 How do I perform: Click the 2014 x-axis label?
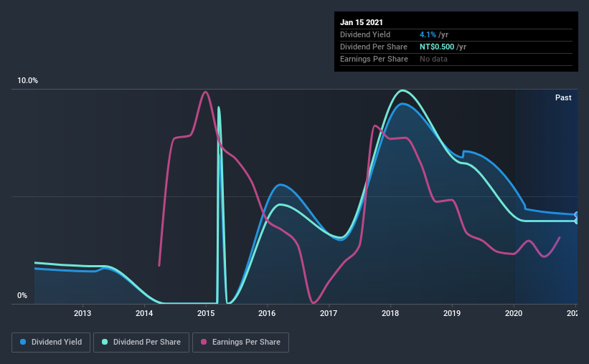coord(144,313)
